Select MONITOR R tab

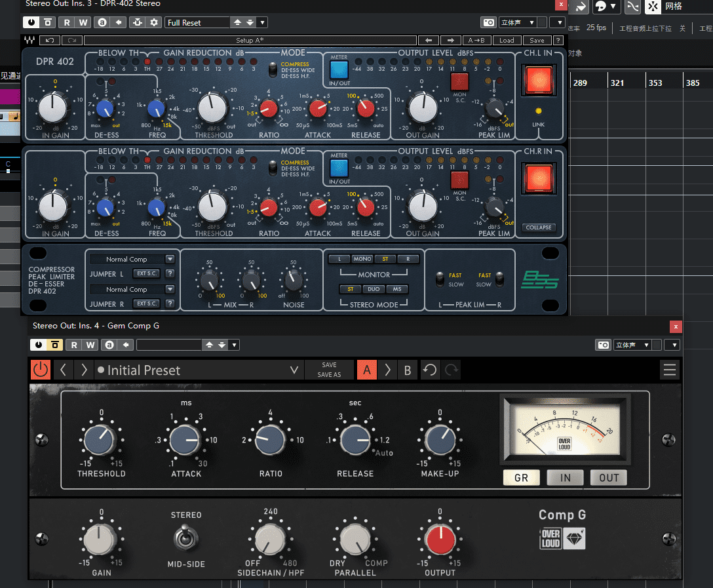408,259
